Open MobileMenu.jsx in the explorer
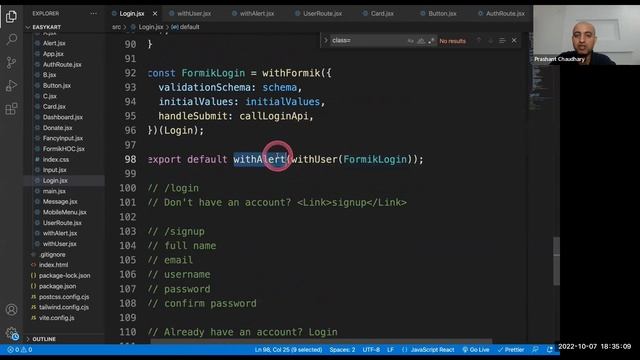This screenshot has height=360, width=640. coord(64,212)
